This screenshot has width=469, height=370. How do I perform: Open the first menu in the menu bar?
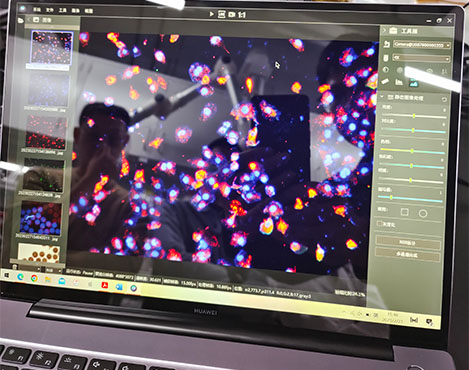coord(37,10)
